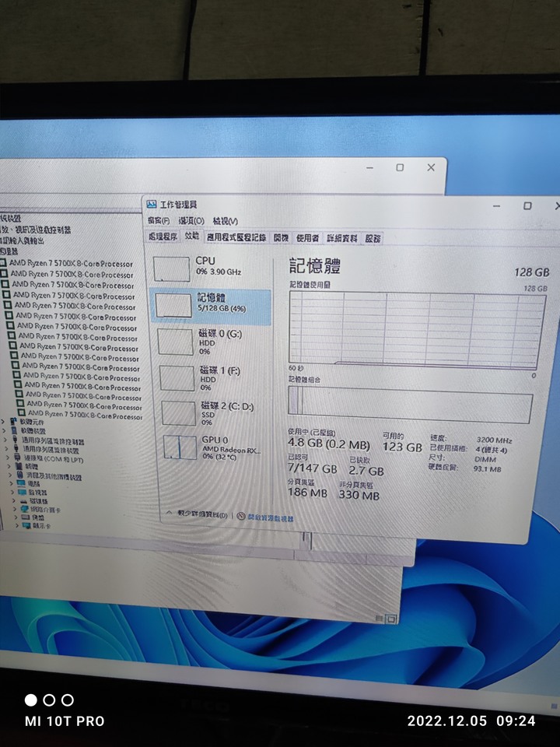Expand the 監視器 node
Viewport: 560px width, 747px height.
pyautogui.click(x=12, y=492)
